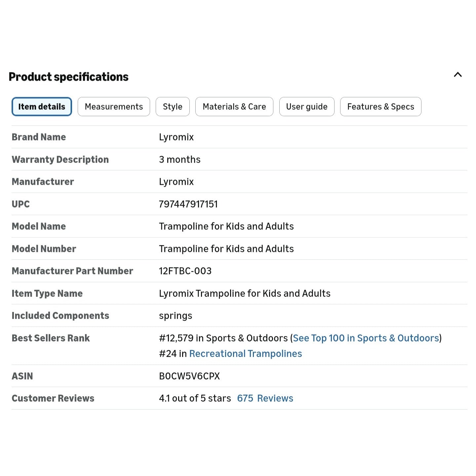Click the Item Type Name label

click(x=47, y=293)
